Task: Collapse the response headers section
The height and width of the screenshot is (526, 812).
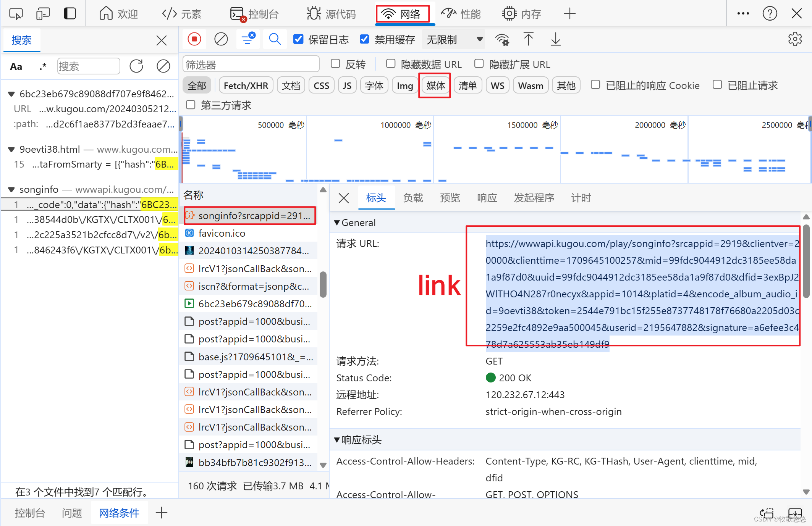Action: coord(337,440)
